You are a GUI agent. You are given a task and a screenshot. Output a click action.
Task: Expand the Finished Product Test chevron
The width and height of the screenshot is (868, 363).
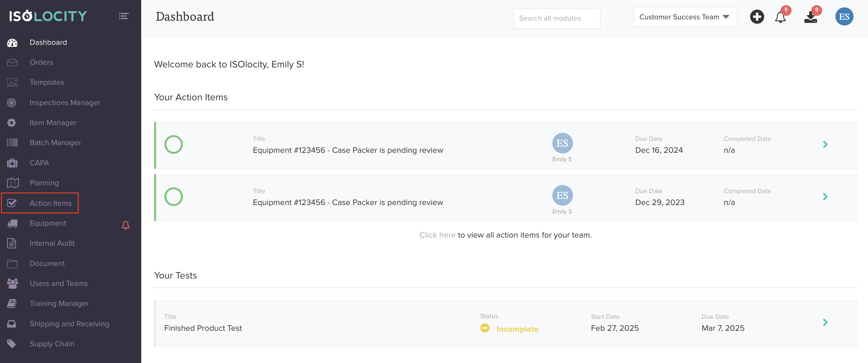825,323
